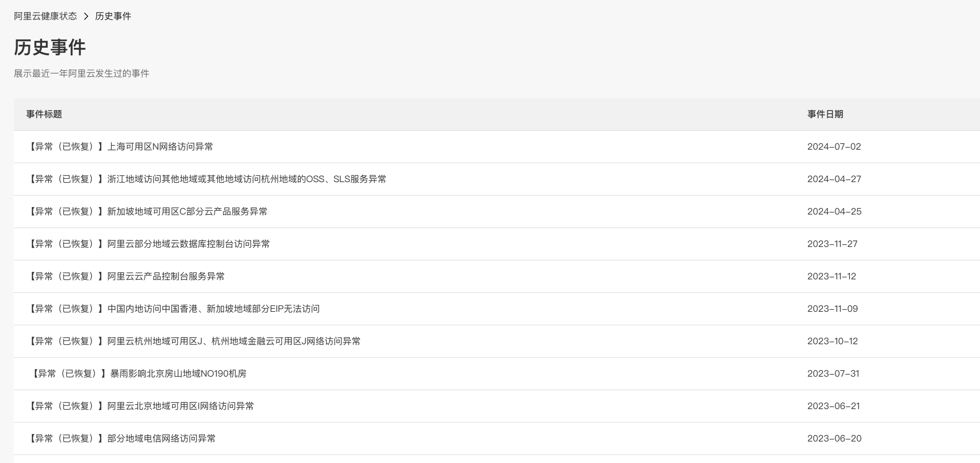Click the 2024-07-02 date cell
This screenshot has width=980, height=463.
click(x=834, y=147)
